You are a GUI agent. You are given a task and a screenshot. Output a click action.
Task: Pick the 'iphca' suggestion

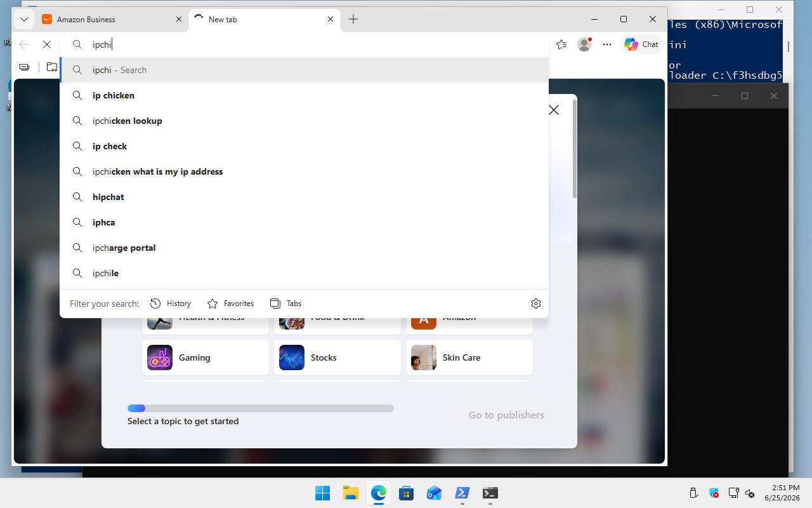tap(304, 222)
